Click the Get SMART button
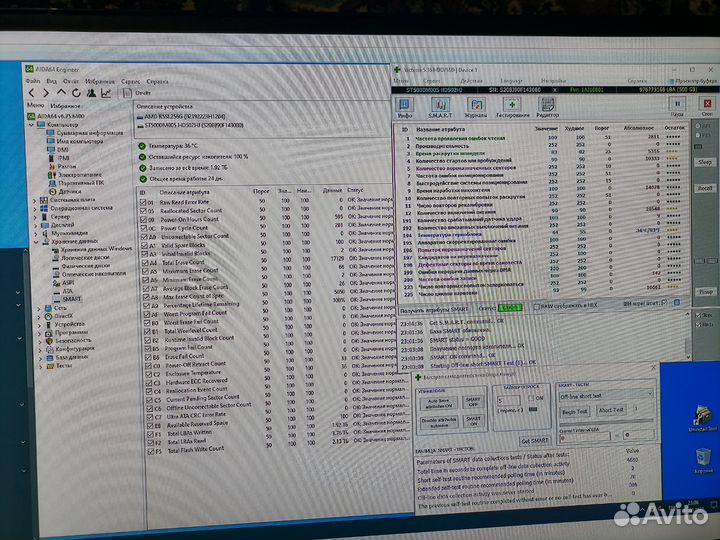This screenshot has width=720, height=540. pyautogui.click(x=534, y=440)
